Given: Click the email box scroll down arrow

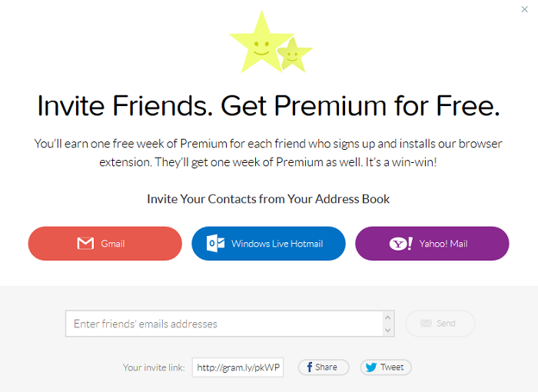Looking at the screenshot, I should [x=388, y=331].
